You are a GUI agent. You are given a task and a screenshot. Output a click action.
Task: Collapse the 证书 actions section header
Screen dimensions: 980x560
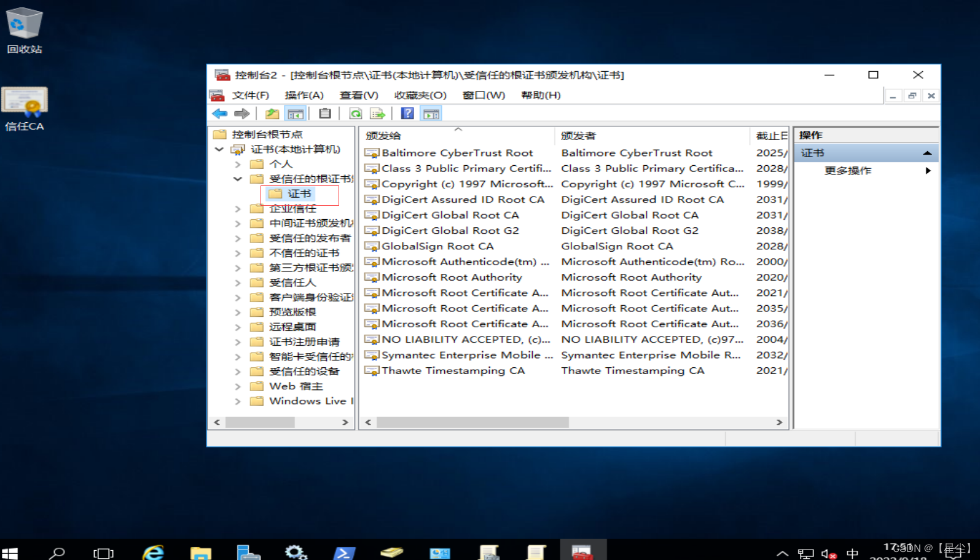pos(927,153)
